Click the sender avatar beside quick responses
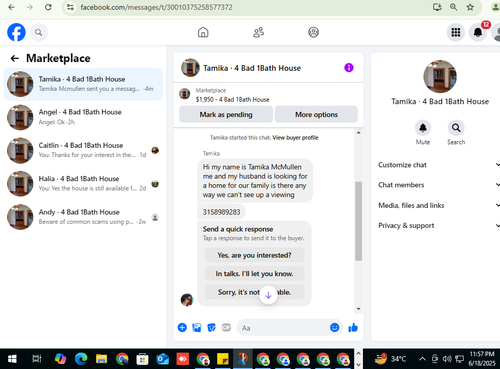Viewport: 500px width, 369px height. click(187, 300)
